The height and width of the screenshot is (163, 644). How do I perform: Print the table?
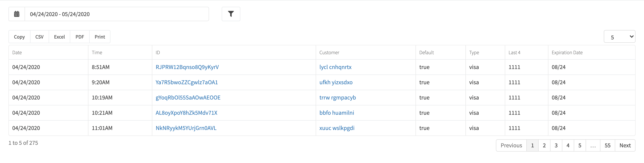100,37
